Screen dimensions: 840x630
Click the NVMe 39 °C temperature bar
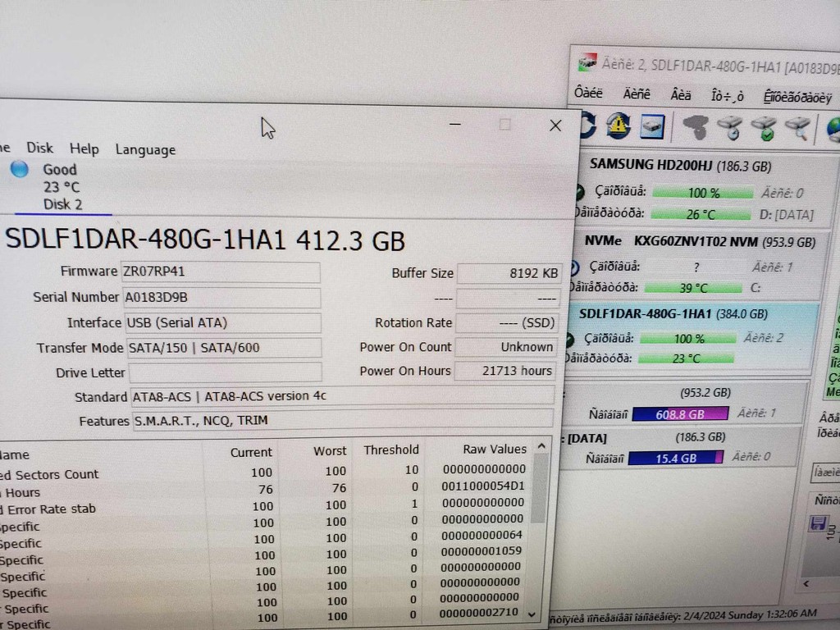[692, 288]
